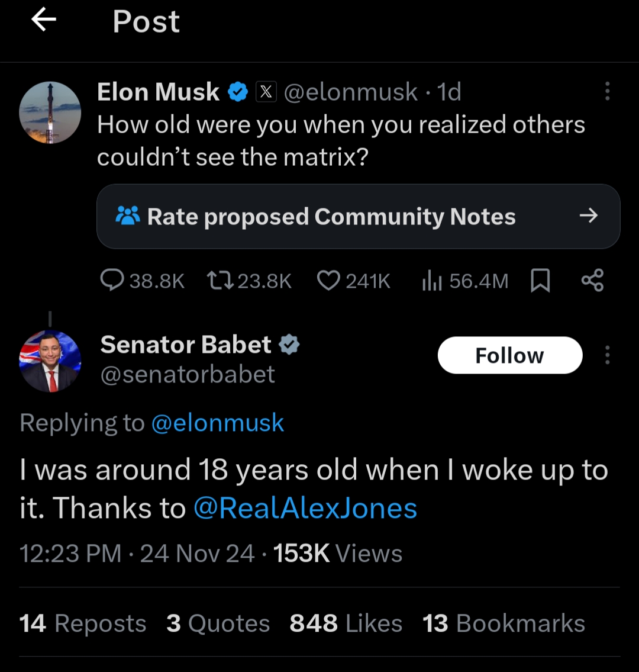View Elon Musk's profile picture
Viewport: 639px width, 672px height.
point(50,112)
